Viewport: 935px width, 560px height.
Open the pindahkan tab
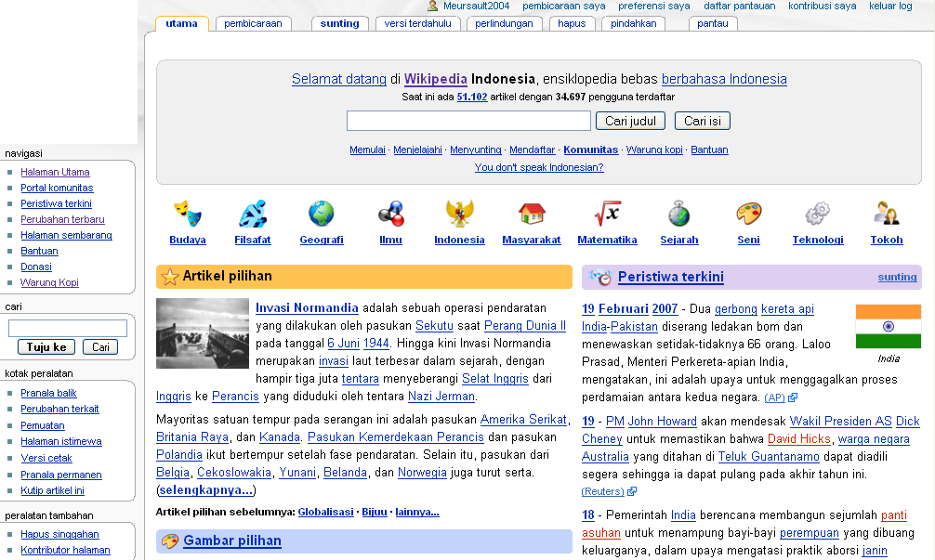pyautogui.click(x=633, y=23)
